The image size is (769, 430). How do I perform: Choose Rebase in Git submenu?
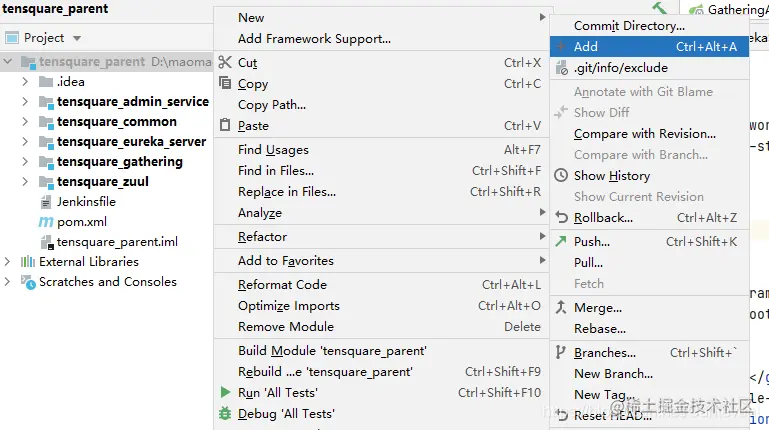click(649, 329)
